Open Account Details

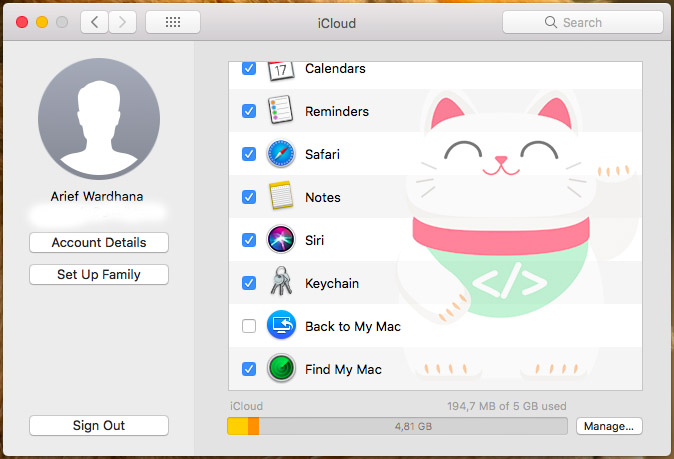pyautogui.click(x=99, y=242)
